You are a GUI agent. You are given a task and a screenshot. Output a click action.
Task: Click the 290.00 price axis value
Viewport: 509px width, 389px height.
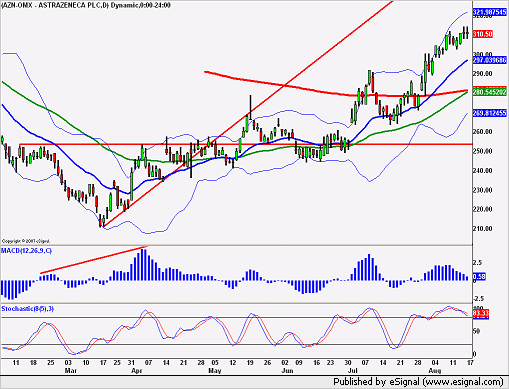483,74
